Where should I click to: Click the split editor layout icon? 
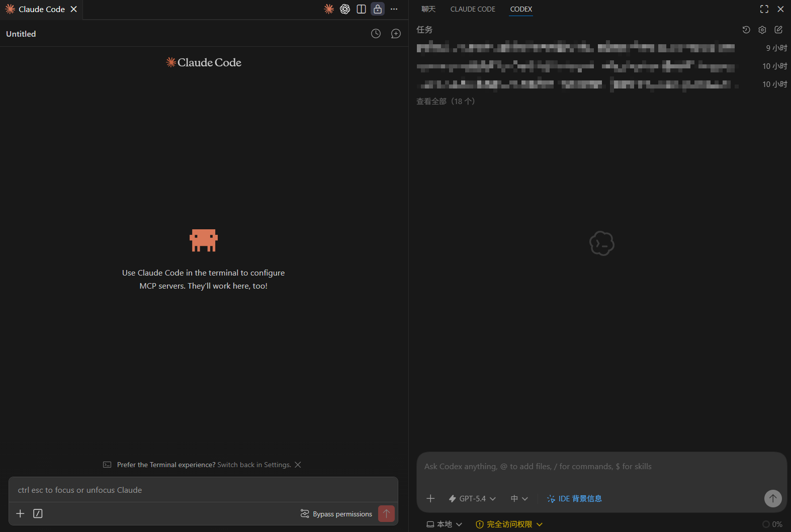pos(361,9)
